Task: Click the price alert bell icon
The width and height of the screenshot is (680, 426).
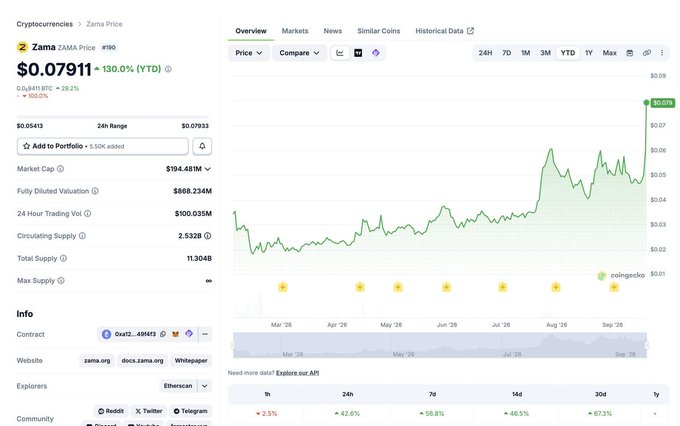Action: tap(202, 146)
